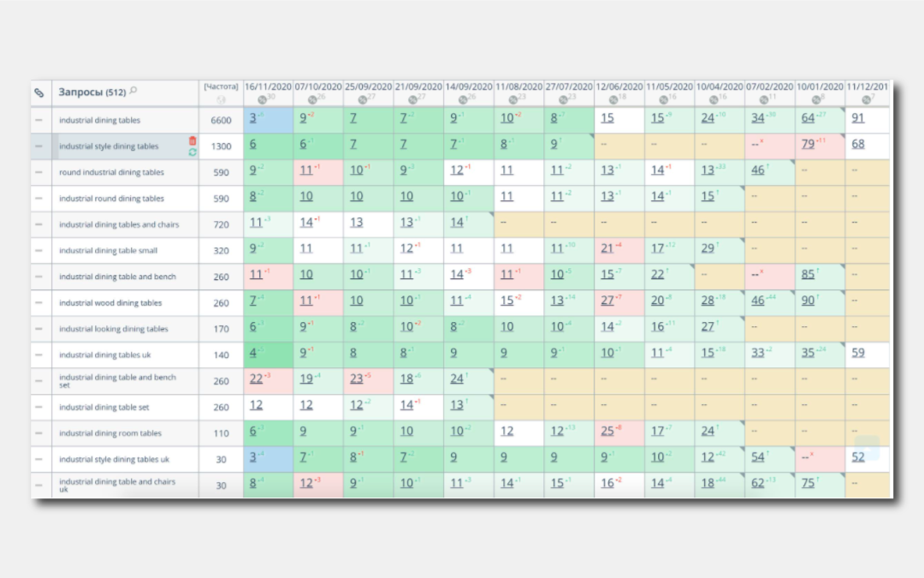Click percent icon under 10/04/2020 date
924x578 pixels.
pos(713,99)
